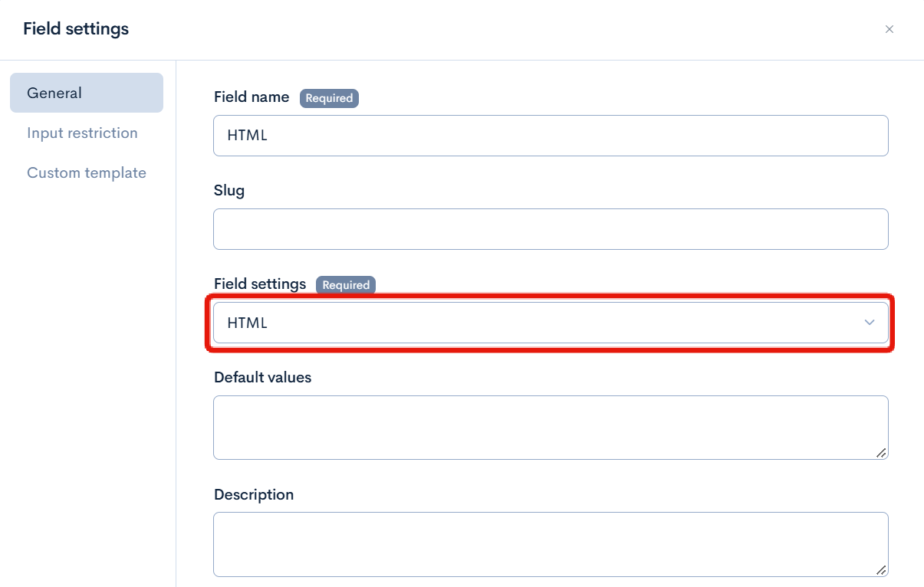Select the General tab

[x=87, y=93]
